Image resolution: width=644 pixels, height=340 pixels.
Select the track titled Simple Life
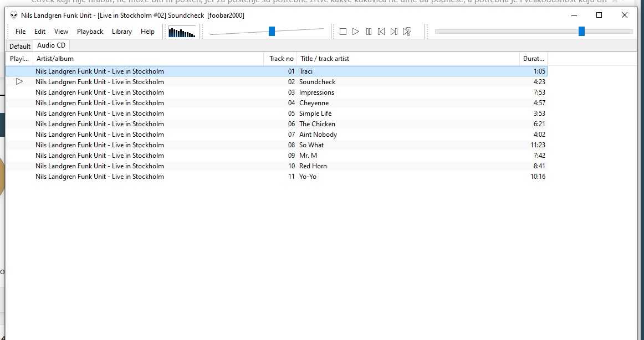(315, 114)
